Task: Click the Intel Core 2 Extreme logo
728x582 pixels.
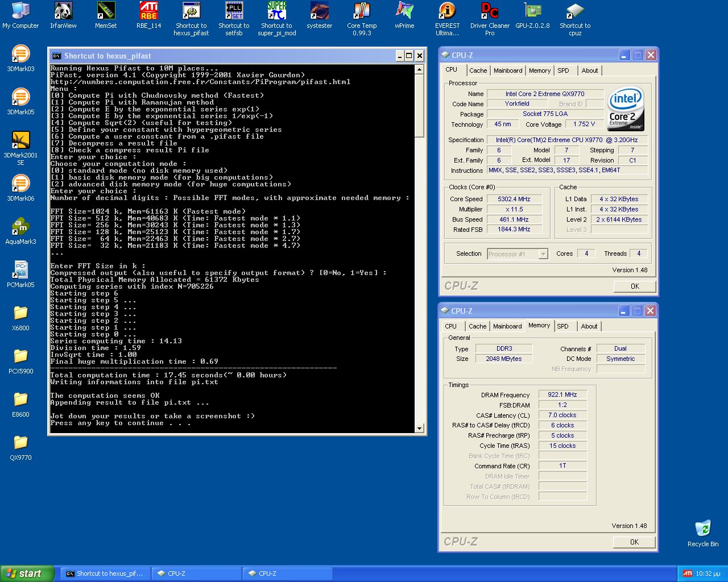Action: coord(625,108)
